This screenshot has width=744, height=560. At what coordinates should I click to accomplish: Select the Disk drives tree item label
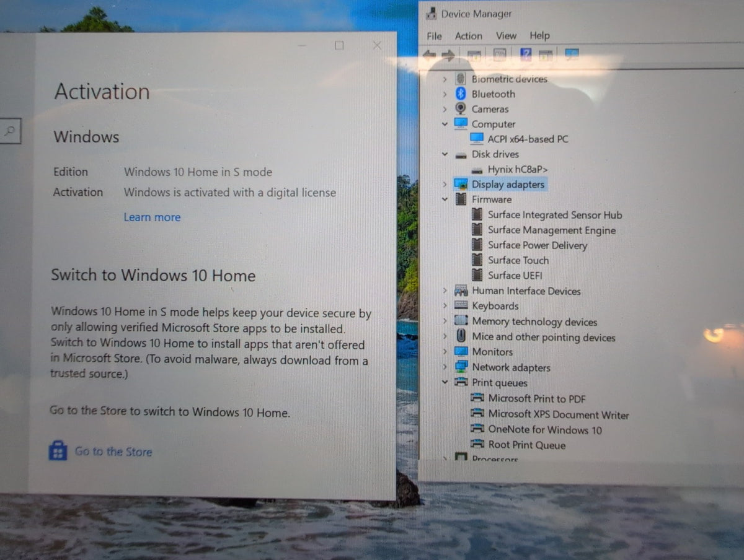point(495,154)
